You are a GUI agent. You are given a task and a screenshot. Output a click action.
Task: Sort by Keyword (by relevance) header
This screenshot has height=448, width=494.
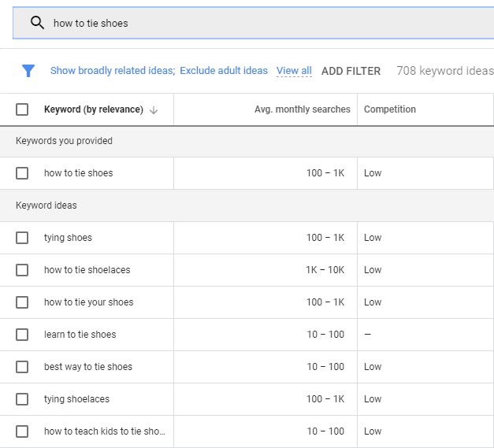pos(93,109)
